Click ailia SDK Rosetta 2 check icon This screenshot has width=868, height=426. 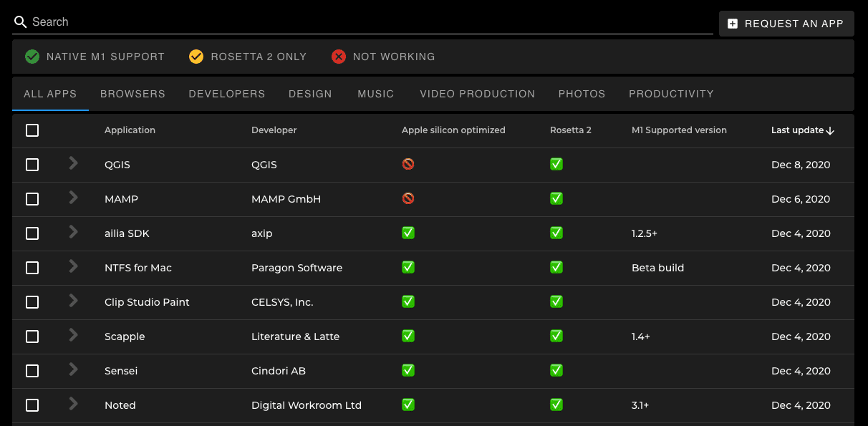(x=556, y=233)
